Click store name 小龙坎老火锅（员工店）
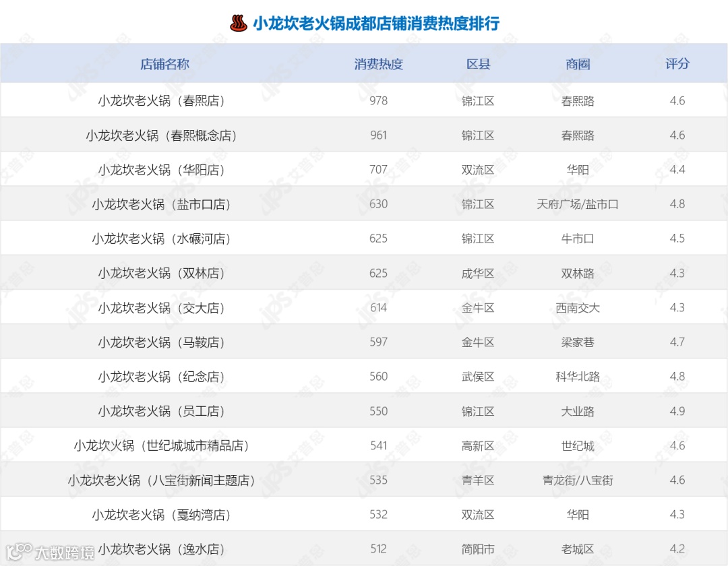728x566 pixels. 161,411
